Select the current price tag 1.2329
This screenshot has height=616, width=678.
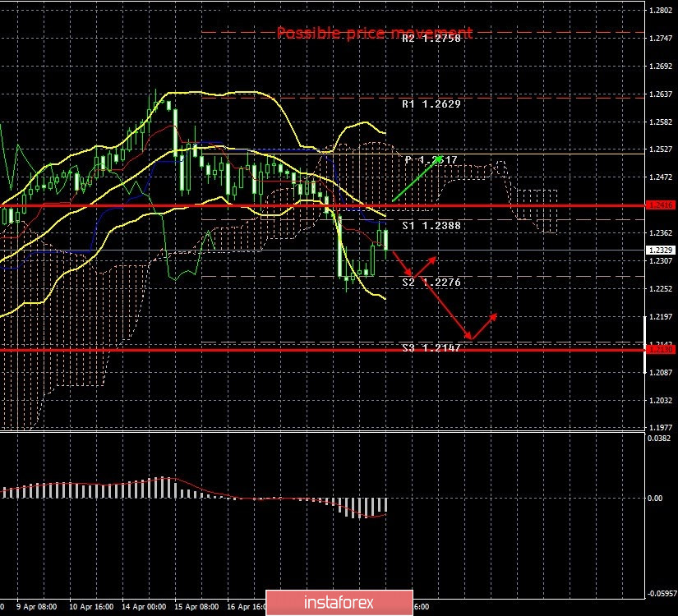click(x=660, y=250)
